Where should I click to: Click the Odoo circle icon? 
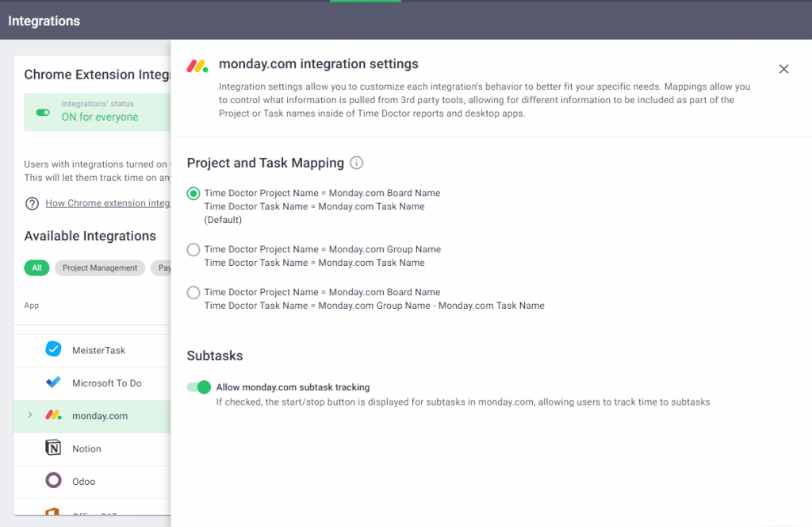pyautogui.click(x=53, y=481)
